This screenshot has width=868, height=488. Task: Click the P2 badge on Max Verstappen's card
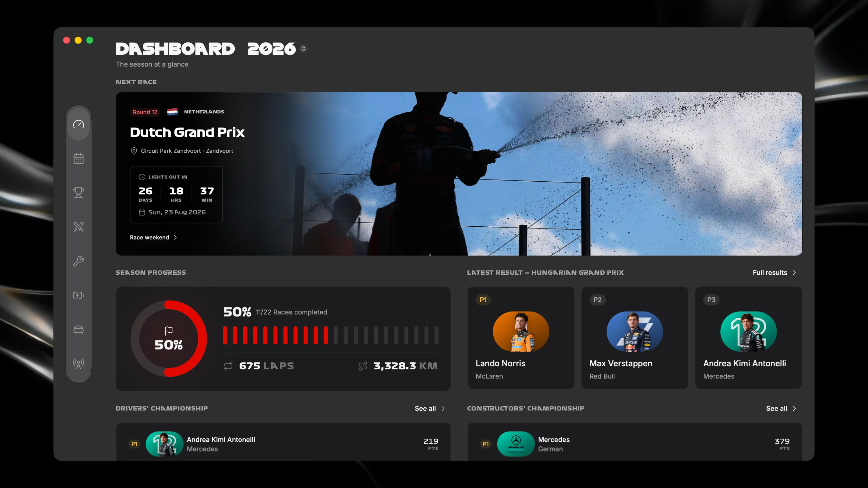tap(597, 300)
